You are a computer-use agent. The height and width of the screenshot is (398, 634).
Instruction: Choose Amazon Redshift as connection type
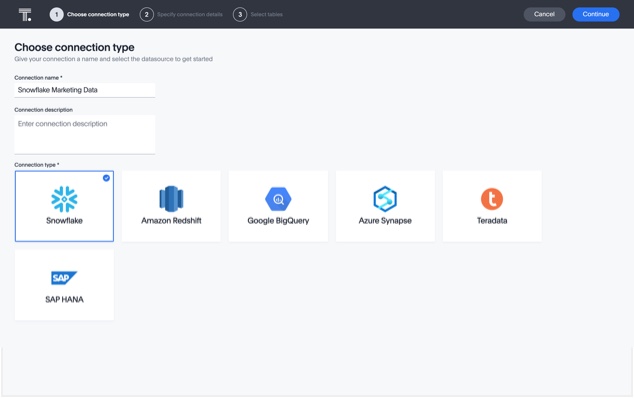(171, 206)
